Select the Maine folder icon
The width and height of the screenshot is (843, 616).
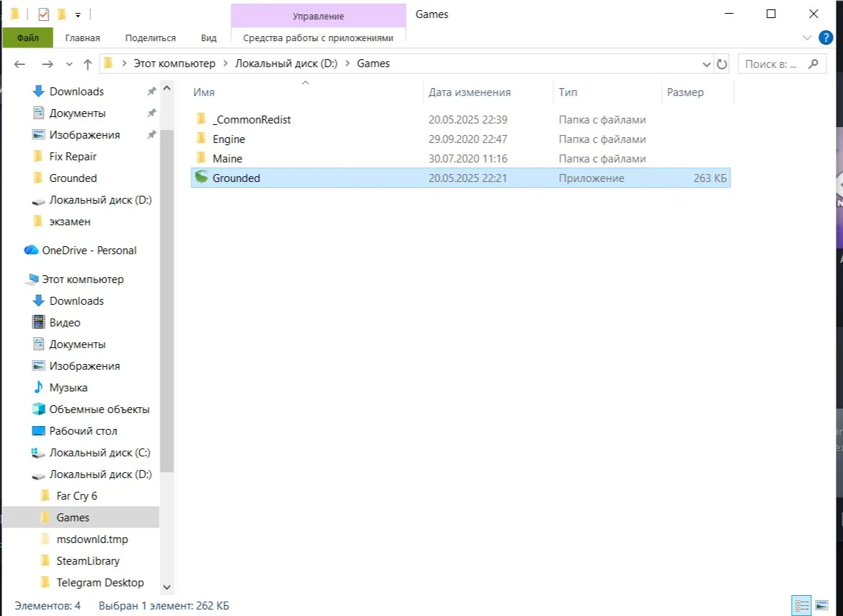[201, 157]
